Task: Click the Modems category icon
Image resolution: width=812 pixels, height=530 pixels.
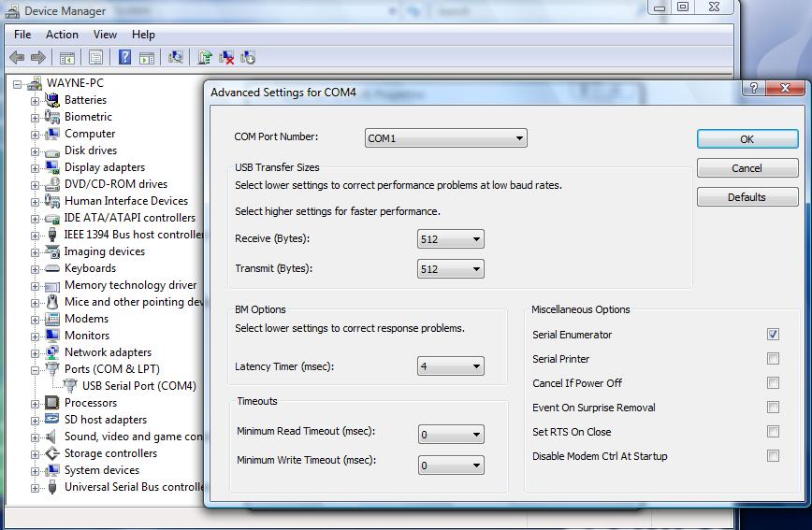Action: (x=51, y=319)
